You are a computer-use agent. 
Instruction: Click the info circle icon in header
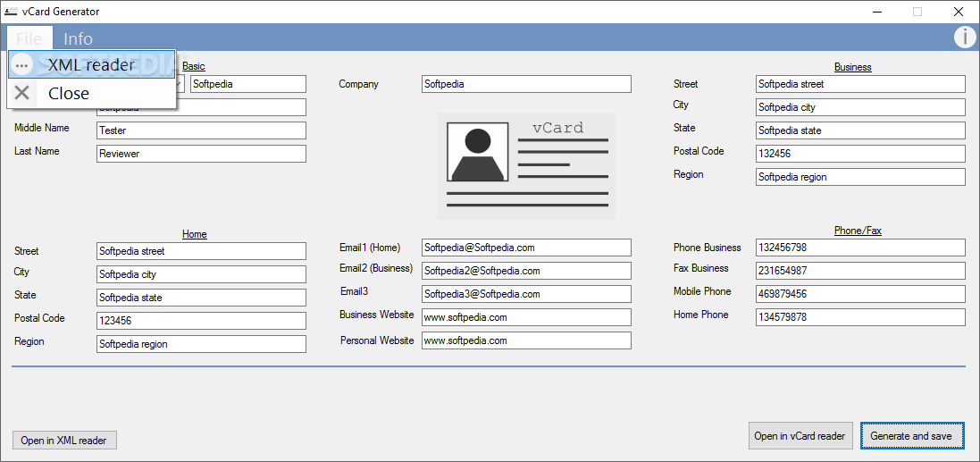[x=965, y=38]
